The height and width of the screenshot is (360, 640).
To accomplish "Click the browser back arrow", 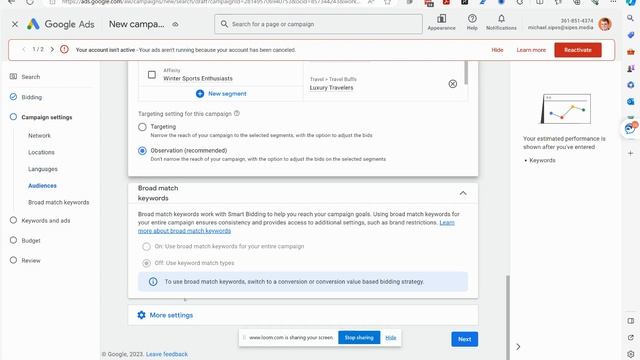I will (x=11, y=2).
